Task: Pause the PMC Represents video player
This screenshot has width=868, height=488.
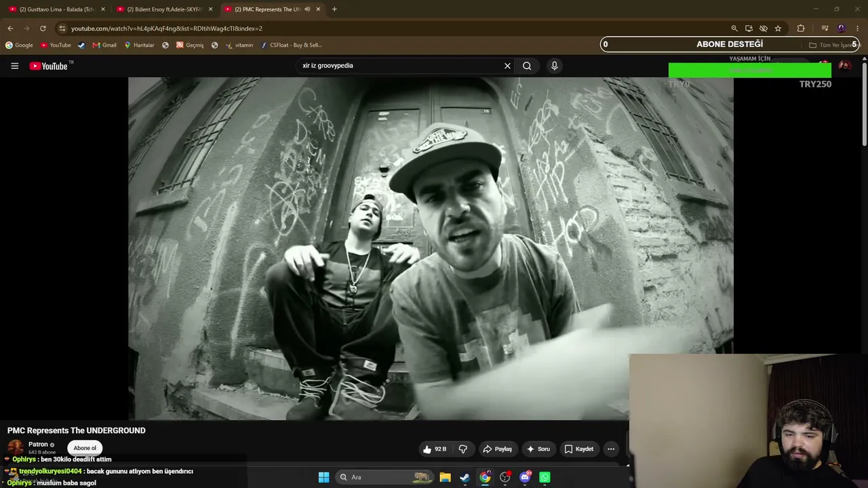Action: pos(431,248)
